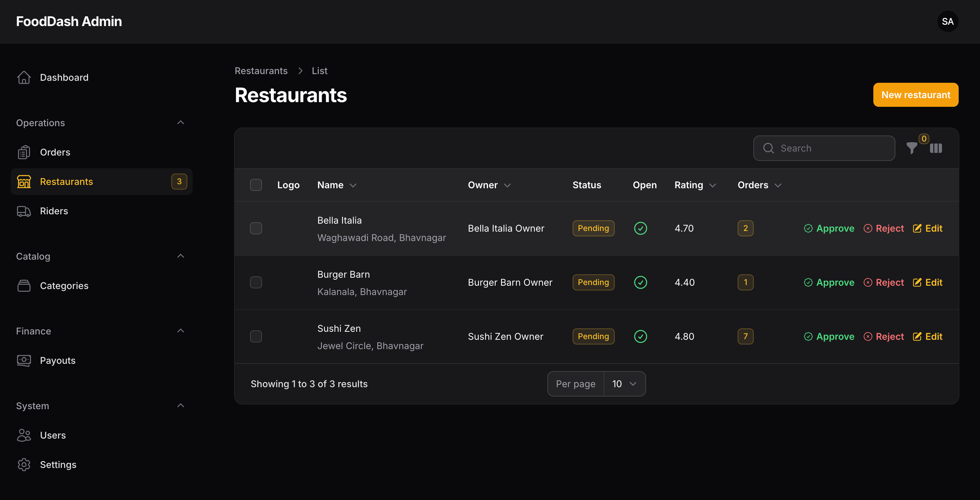Tick the Bella Italia row checkbox

click(256, 229)
